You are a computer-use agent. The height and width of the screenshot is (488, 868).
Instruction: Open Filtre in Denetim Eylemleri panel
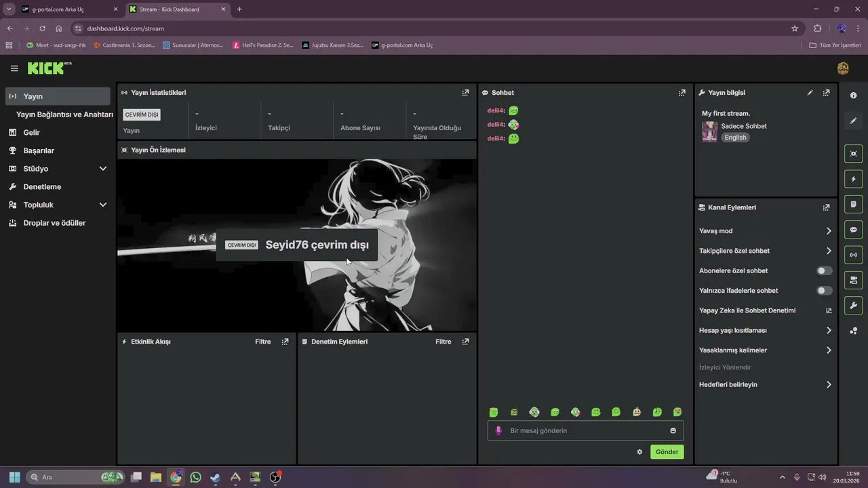[x=443, y=342]
